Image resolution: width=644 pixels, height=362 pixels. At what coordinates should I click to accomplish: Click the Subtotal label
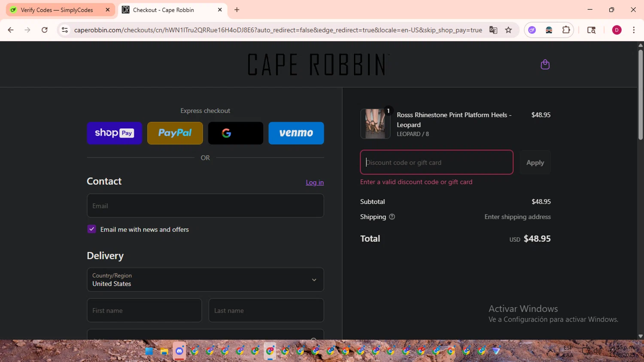pyautogui.click(x=372, y=202)
